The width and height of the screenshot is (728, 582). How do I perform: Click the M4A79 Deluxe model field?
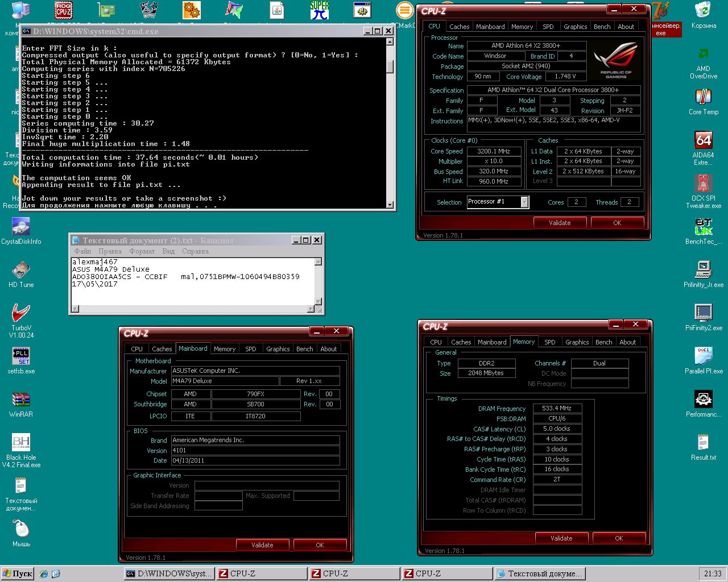pyautogui.click(x=225, y=381)
